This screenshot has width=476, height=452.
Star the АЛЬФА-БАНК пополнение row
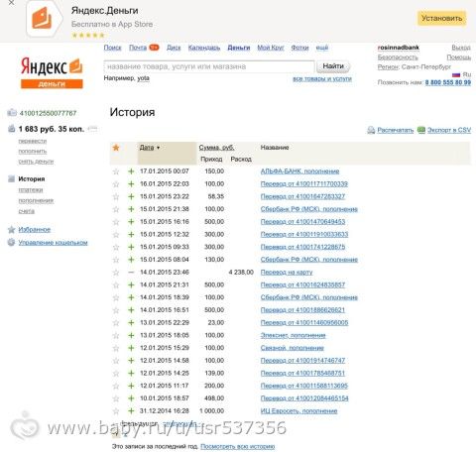(x=116, y=171)
